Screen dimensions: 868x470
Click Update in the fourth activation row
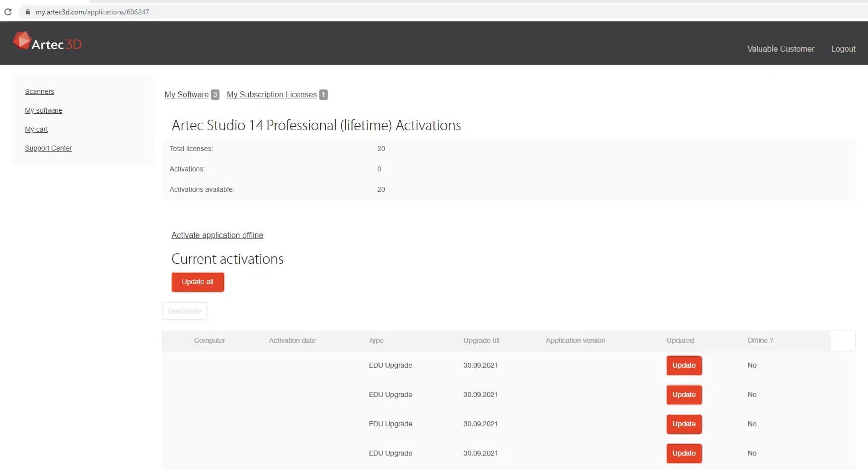pos(684,453)
